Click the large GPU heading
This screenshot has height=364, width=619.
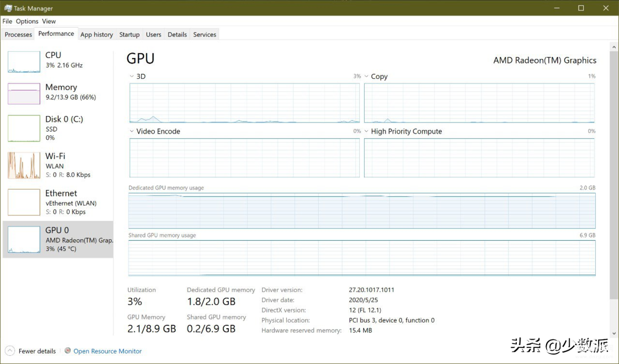(x=140, y=59)
